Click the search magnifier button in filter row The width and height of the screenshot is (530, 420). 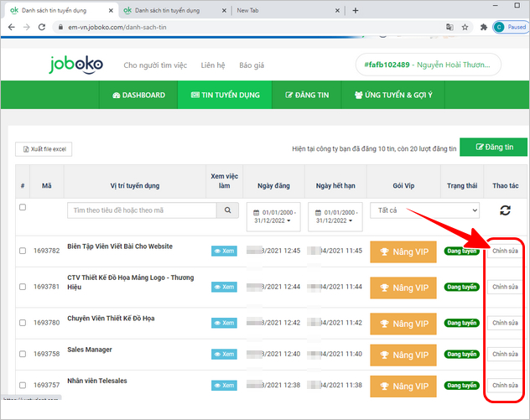click(x=229, y=210)
